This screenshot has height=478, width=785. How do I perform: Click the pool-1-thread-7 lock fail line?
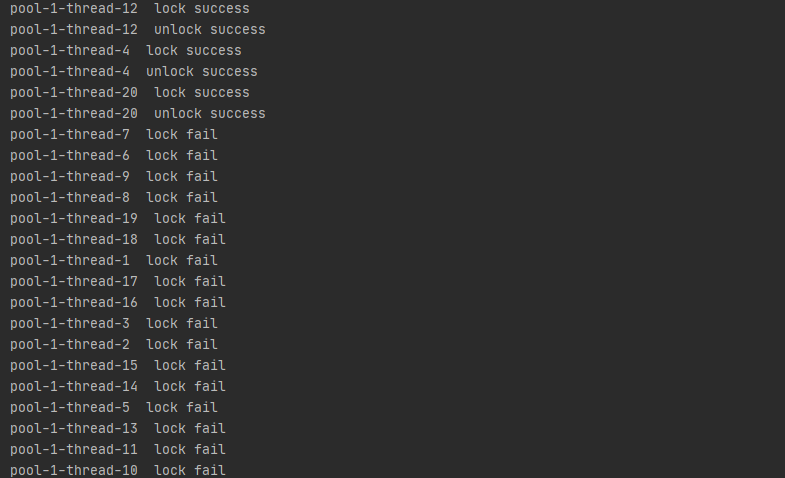tap(114, 135)
